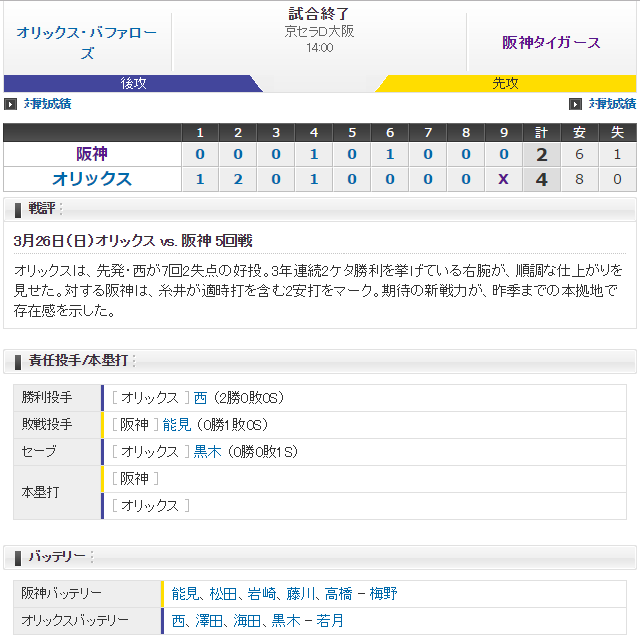Viewport: 640px width, 639px height.
Task: Open winning pitcher 西 player link
Action: 200,397
